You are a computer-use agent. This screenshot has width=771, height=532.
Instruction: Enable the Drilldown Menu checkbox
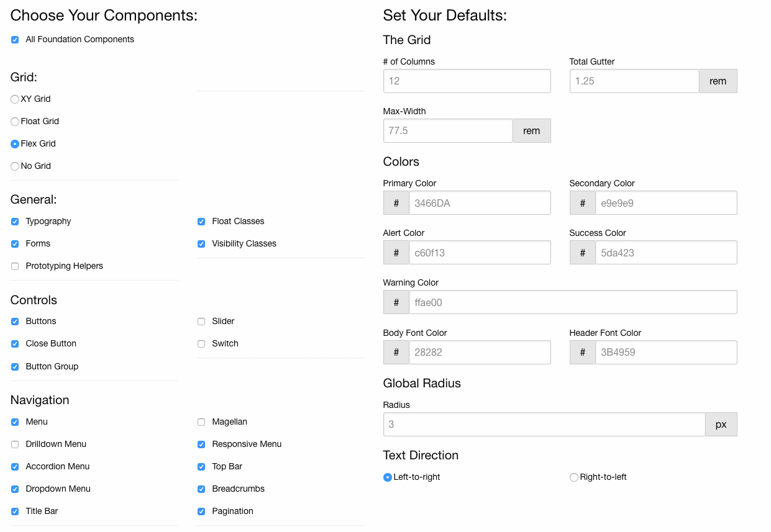14,444
